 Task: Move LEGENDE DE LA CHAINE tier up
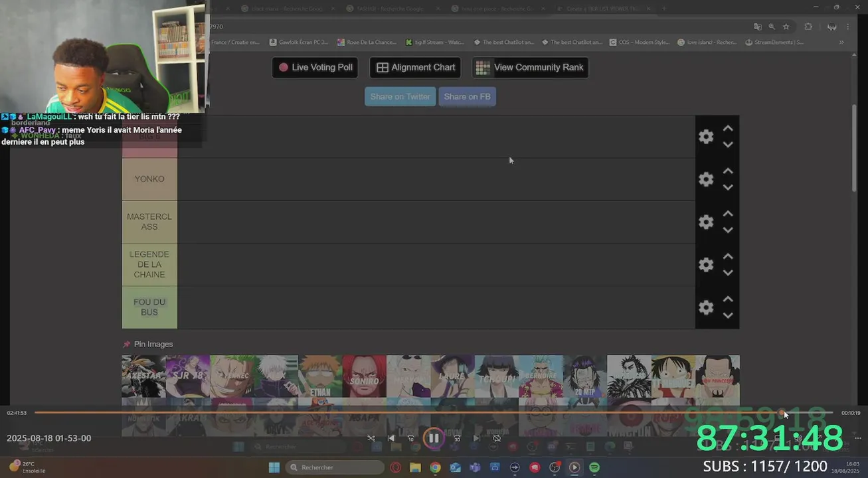pos(728,256)
